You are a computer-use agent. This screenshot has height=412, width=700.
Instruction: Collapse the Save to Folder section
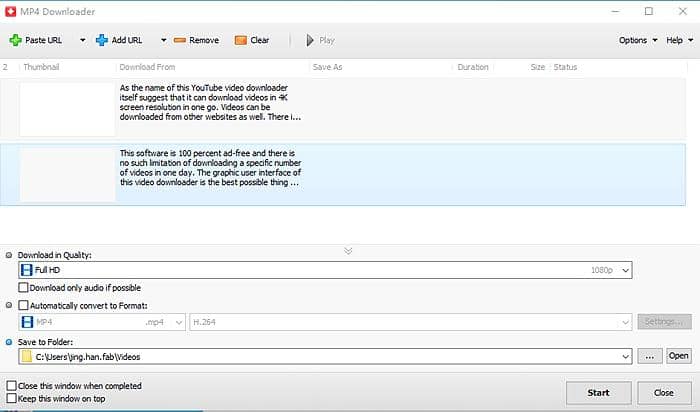(x=8, y=342)
